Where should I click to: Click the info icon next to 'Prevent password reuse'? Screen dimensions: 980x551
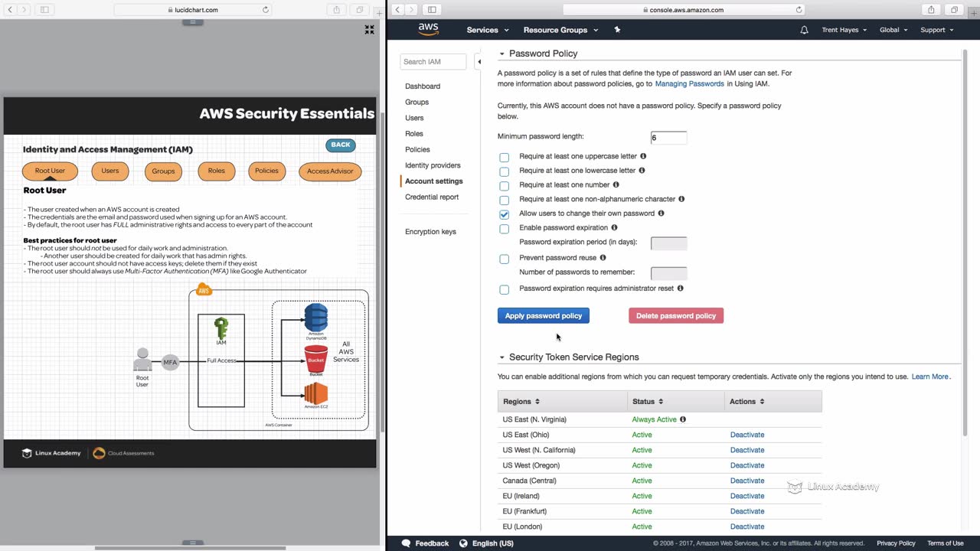pos(603,258)
